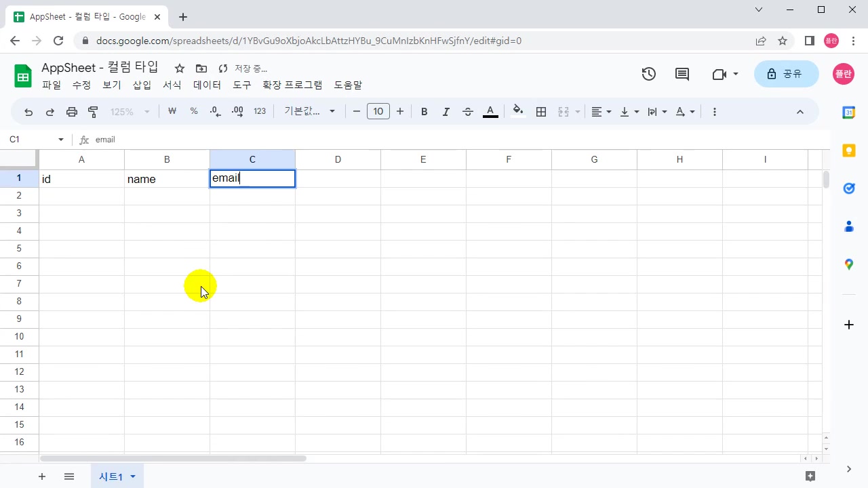
Task: Toggle bold formatting
Action: pyautogui.click(x=425, y=112)
